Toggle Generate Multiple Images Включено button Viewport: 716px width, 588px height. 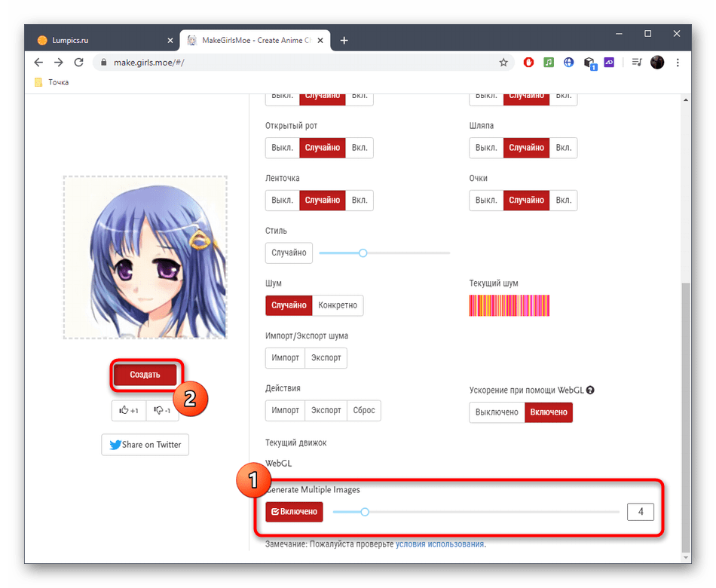tap(294, 512)
